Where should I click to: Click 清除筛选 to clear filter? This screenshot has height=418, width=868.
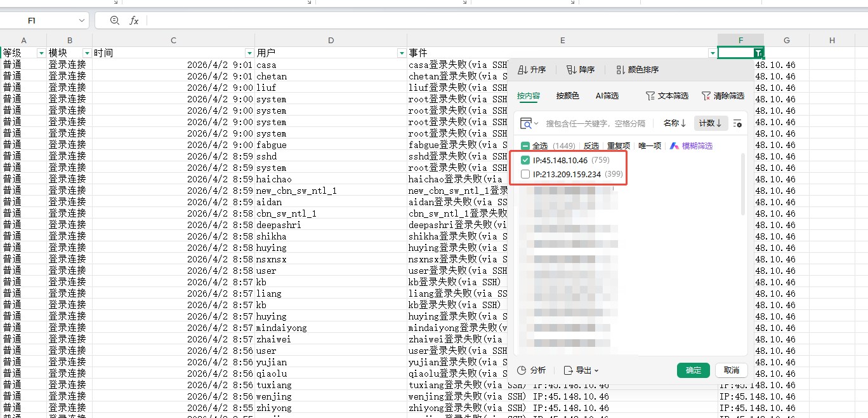(x=723, y=96)
